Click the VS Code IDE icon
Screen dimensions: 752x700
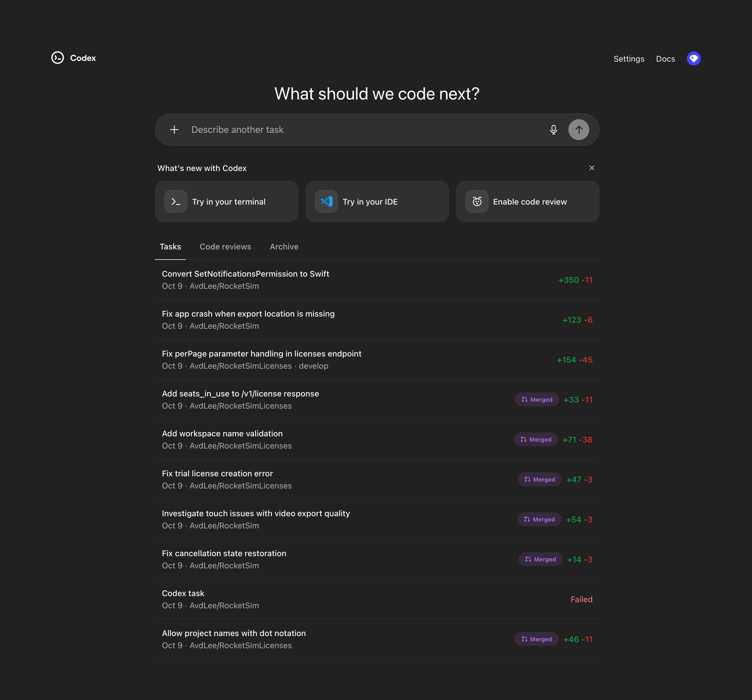pos(326,202)
